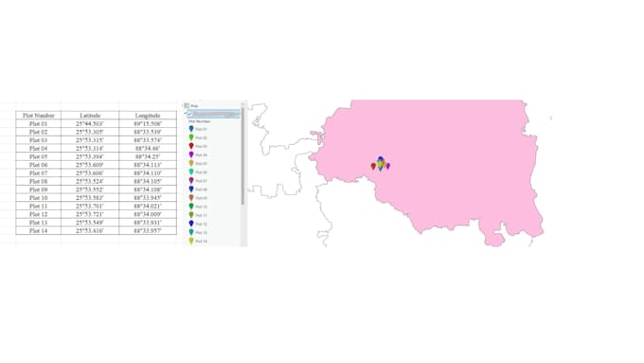Click the Plot 01 blue pin legend symbol

coord(191,129)
